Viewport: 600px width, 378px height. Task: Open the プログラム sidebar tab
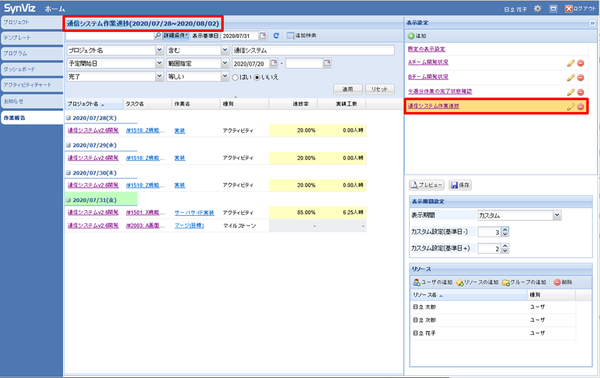(x=32, y=54)
